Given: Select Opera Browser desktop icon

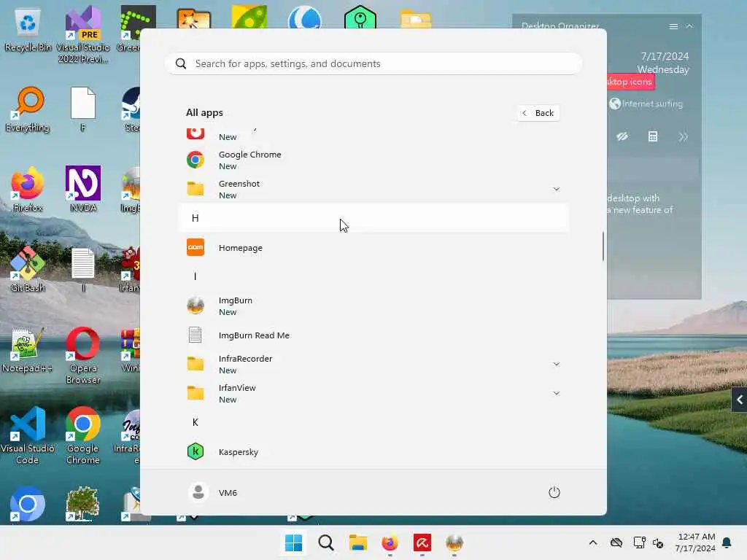Looking at the screenshot, I should [83, 355].
